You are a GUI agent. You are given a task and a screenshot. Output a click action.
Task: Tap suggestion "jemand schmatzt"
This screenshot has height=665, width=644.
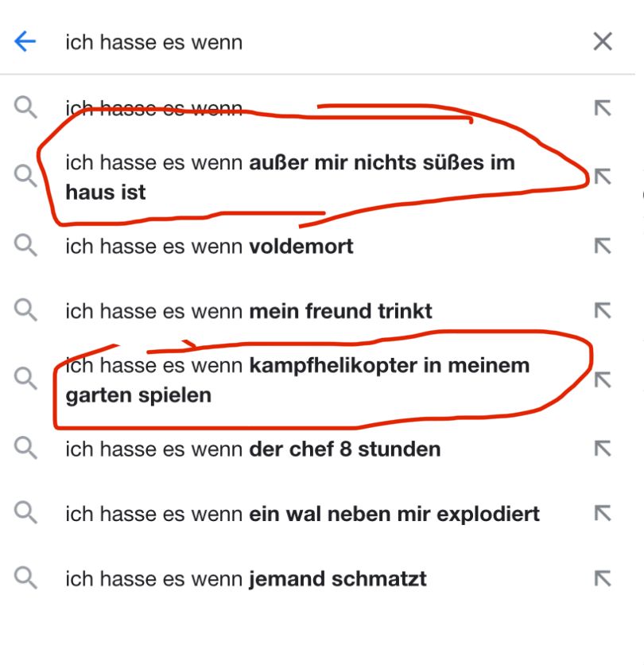(x=245, y=579)
